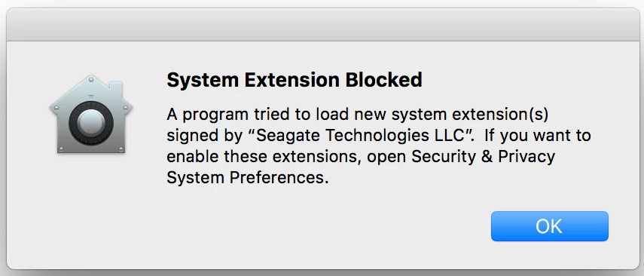Click the dial's top indicator arrow mark
644x276 pixels.
91,97
